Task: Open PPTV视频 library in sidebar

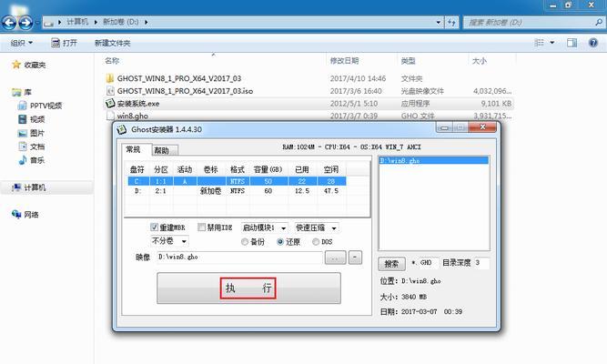Action: click(40, 106)
